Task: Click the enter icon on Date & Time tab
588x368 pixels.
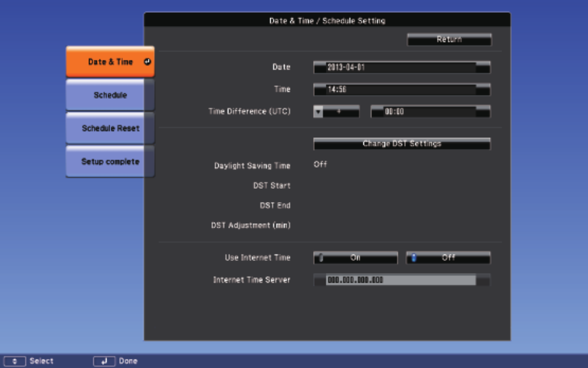Action: pyautogui.click(x=147, y=62)
